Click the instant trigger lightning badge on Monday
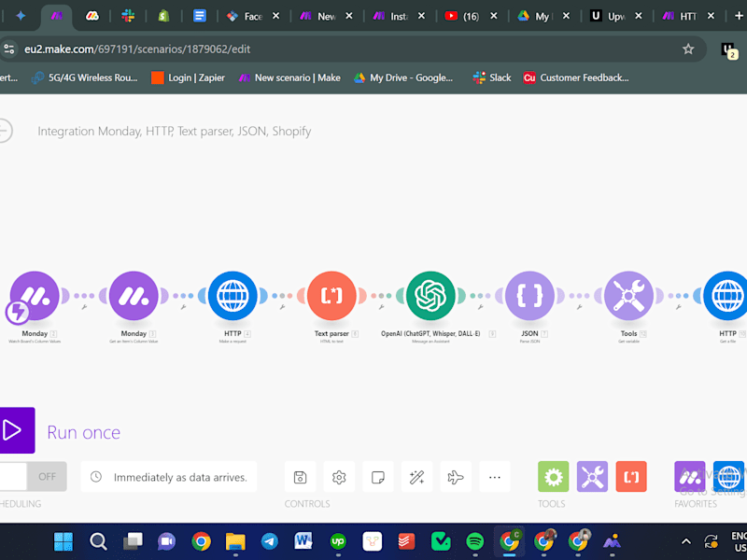 click(x=17, y=312)
